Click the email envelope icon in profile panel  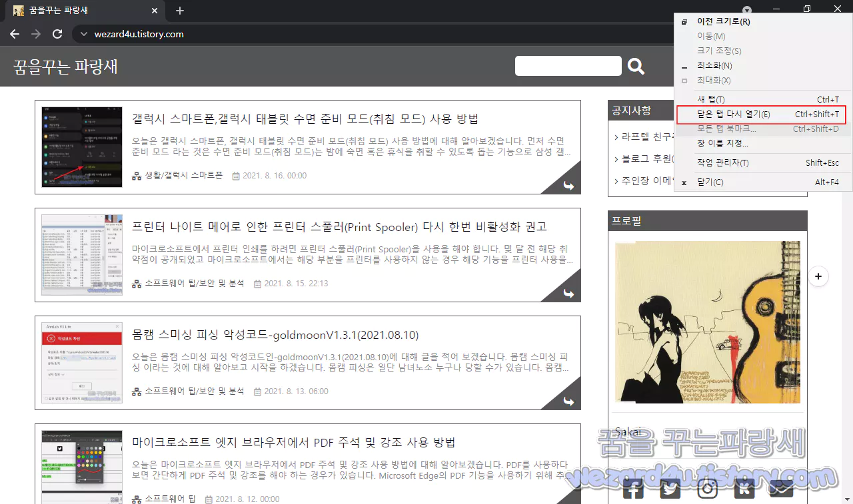tap(782, 489)
